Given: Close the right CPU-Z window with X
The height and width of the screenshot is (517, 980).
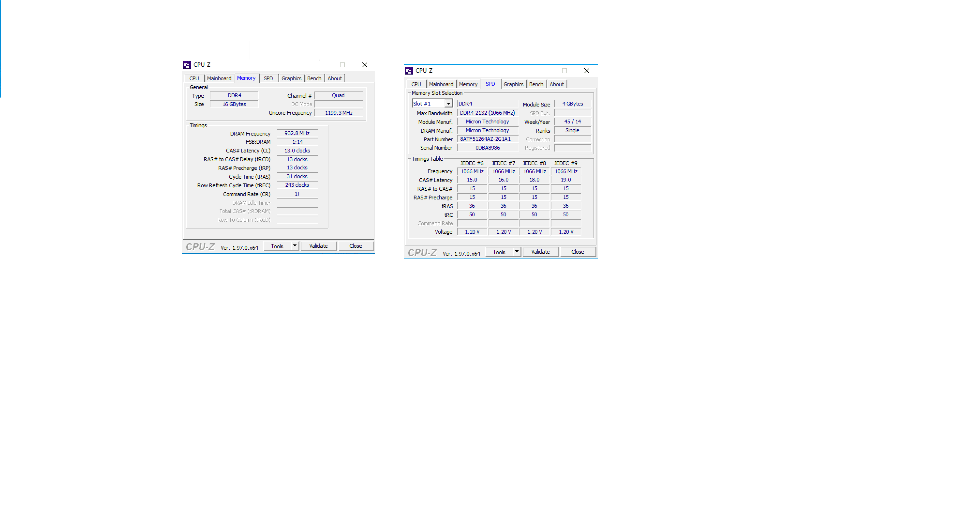Looking at the screenshot, I should [587, 70].
